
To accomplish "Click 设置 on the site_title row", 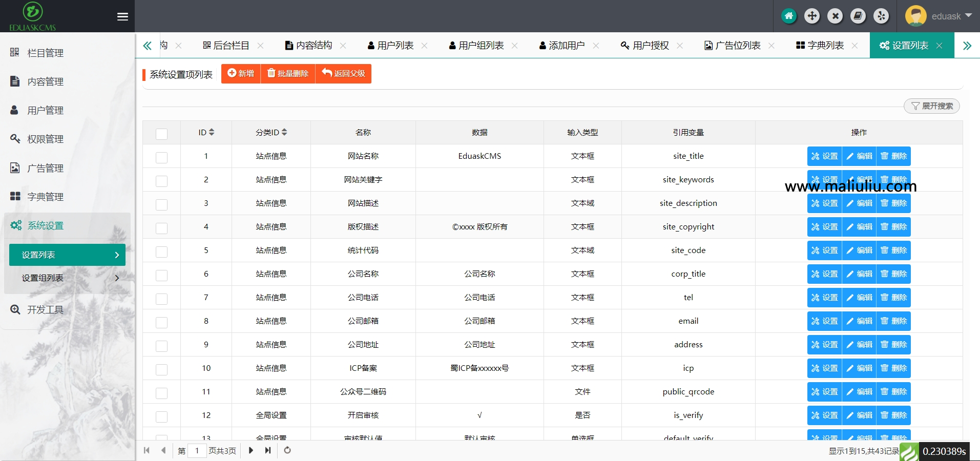I will (x=824, y=156).
